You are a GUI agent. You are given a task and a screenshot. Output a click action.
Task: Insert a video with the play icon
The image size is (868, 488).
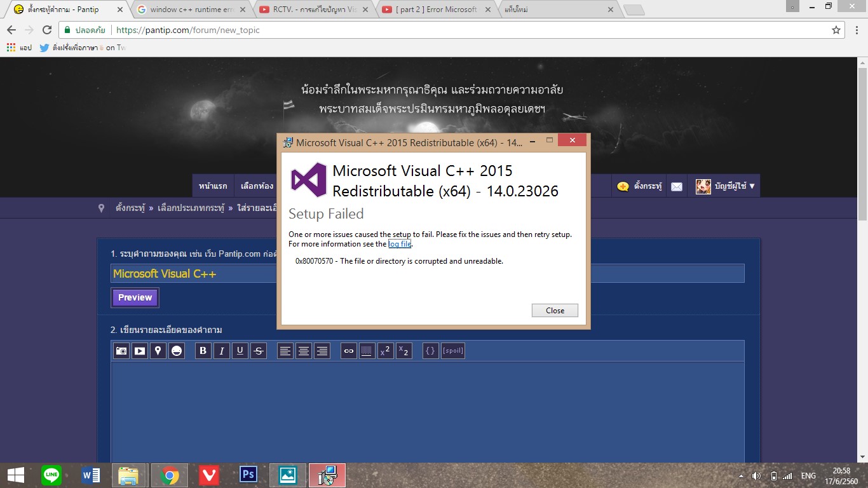[140, 351]
